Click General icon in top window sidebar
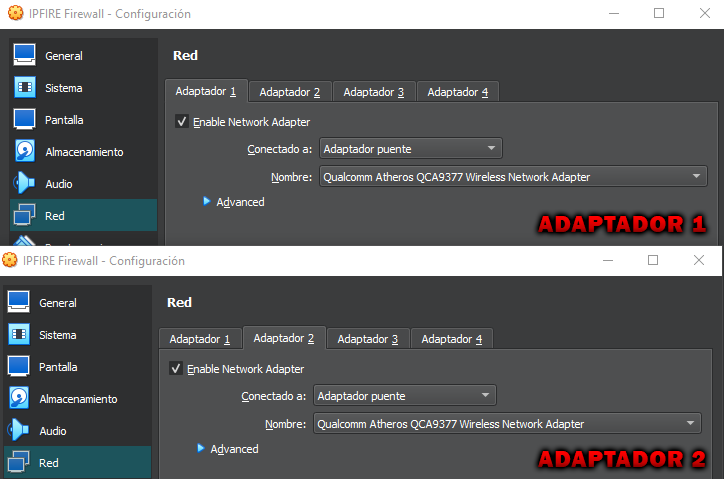 pyautogui.click(x=24, y=55)
